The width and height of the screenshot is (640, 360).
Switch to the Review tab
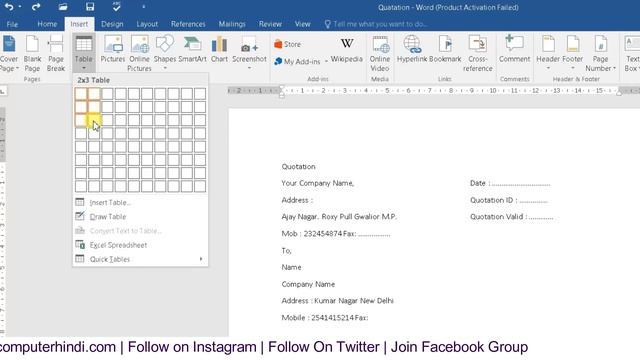coord(270,24)
